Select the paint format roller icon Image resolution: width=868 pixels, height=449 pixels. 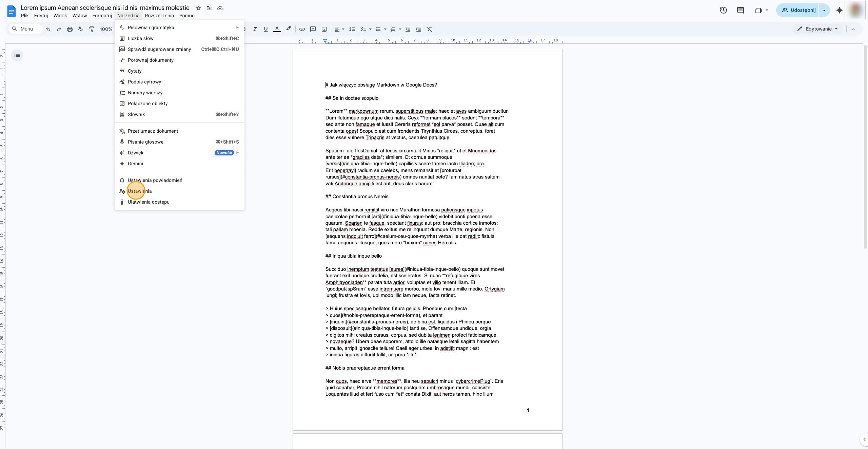pyautogui.click(x=91, y=29)
